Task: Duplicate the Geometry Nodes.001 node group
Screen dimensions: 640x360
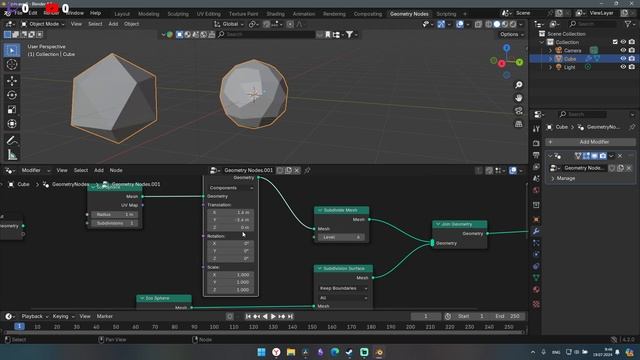Action: [289, 170]
